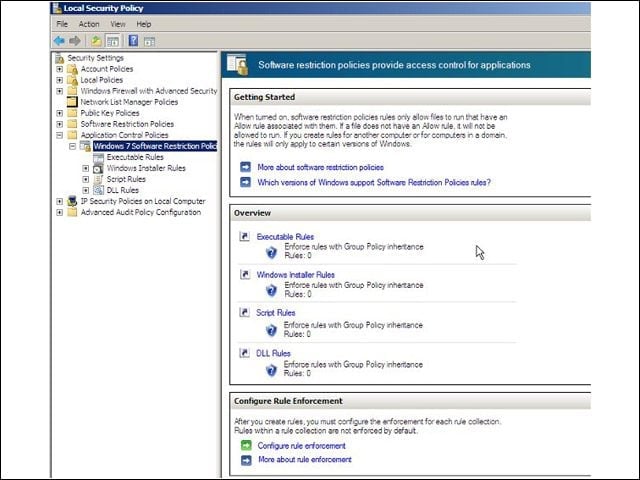The width and height of the screenshot is (640, 480).
Task: Click the Windows 7 Software Restriction Policies node icon
Action: click(85, 146)
